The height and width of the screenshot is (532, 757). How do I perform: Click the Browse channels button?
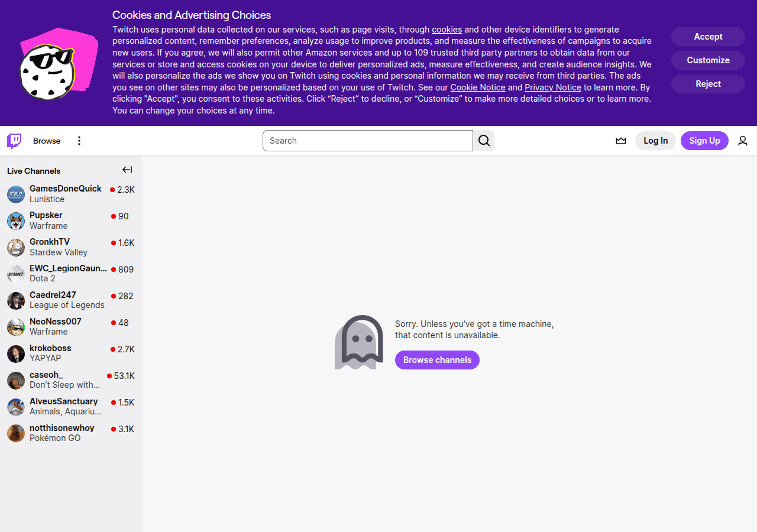[x=437, y=360]
